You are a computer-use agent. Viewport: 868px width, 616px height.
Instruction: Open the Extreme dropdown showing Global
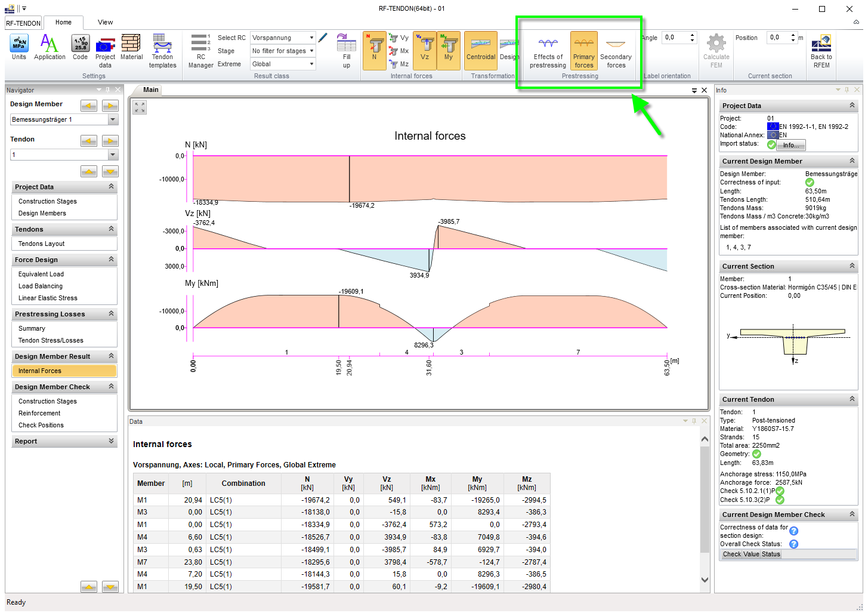point(283,64)
